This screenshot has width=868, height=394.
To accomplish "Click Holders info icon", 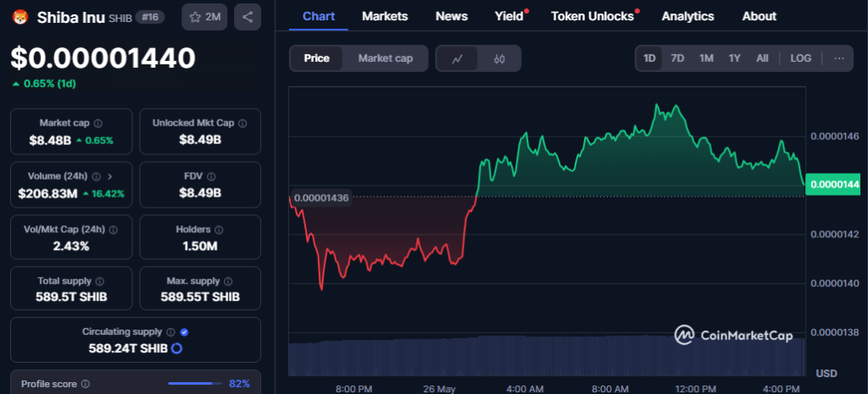I will [219, 229].
